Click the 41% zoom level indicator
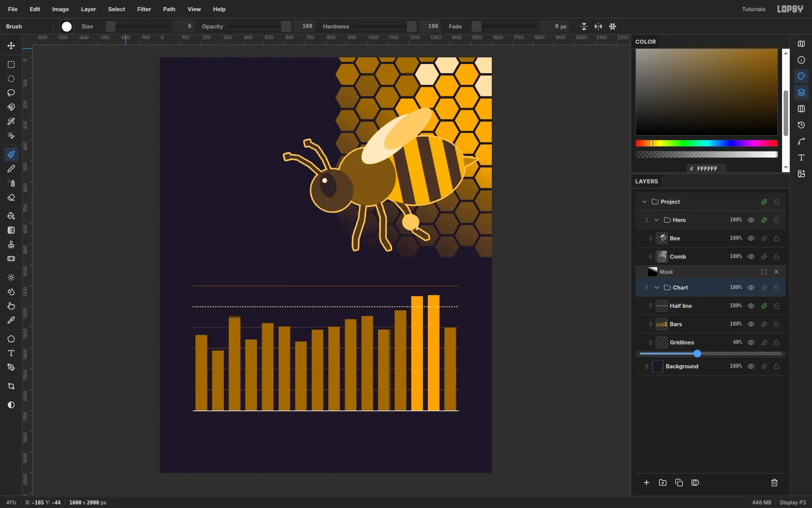The width and height of the screenshot is (812, 508). pyautogui.click(x=11, y=502)
